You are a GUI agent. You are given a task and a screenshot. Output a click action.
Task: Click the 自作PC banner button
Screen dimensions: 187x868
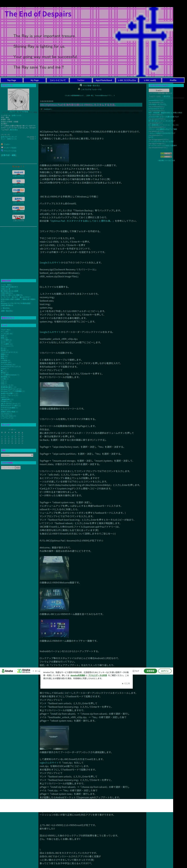(x=18, y=199)
